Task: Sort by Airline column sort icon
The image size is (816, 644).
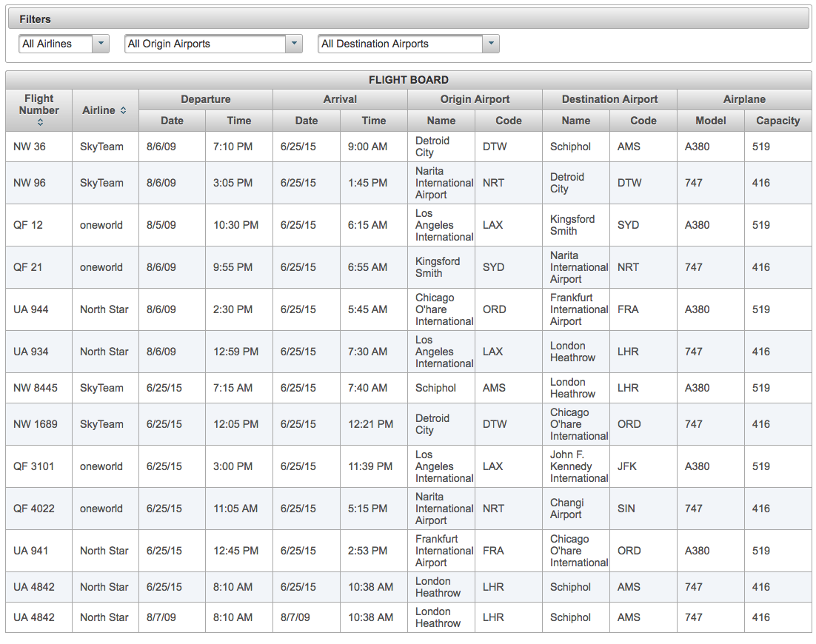Action: click(124, 110)
